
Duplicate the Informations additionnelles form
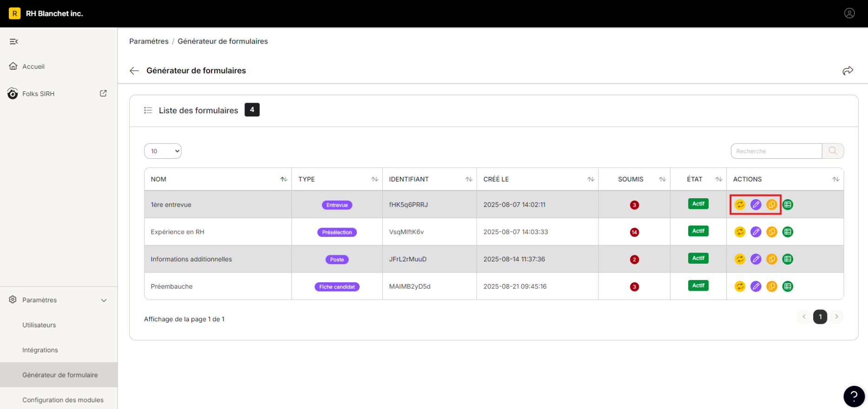(772, 259)
